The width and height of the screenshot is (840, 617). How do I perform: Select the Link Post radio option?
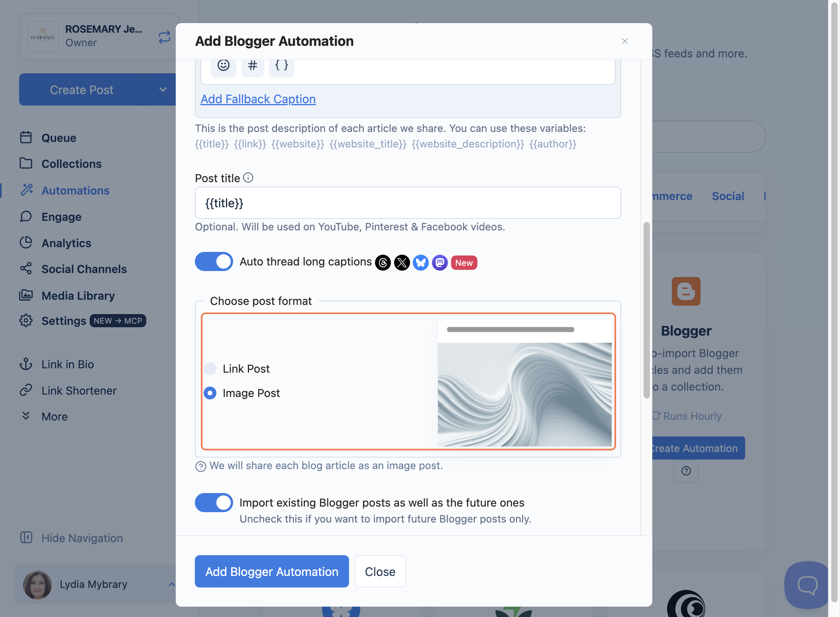pyautogui.click(x=210, y=369)
